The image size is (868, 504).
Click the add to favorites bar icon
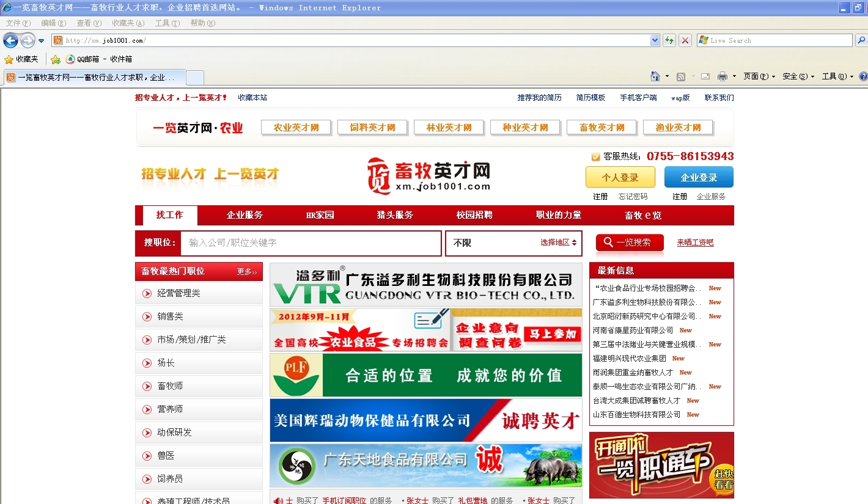(x=56, y=59)
